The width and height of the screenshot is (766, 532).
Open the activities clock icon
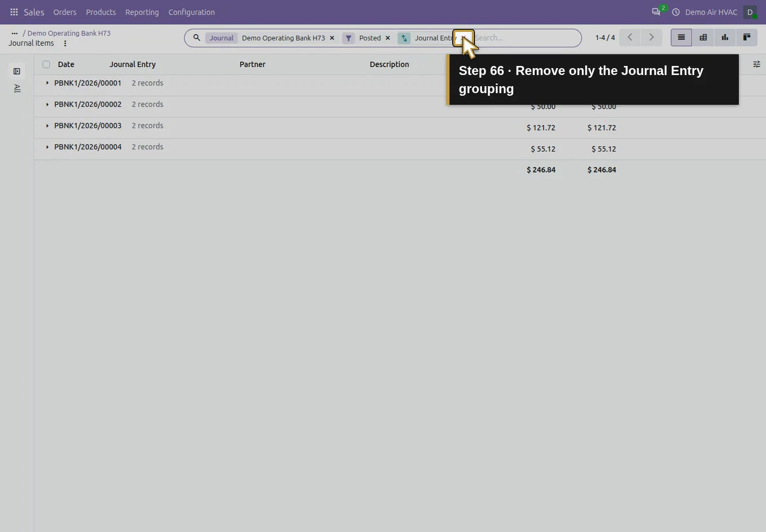click(676, 12)
